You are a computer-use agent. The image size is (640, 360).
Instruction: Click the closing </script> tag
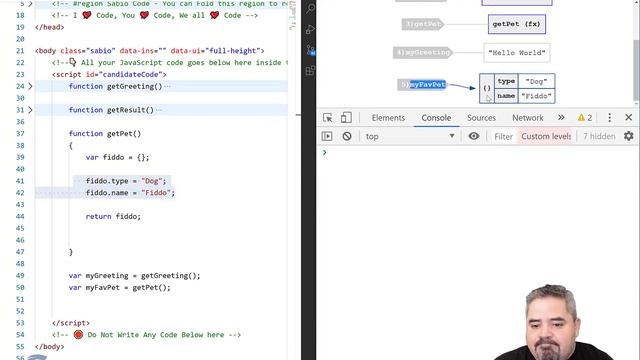tap(71, 323)
